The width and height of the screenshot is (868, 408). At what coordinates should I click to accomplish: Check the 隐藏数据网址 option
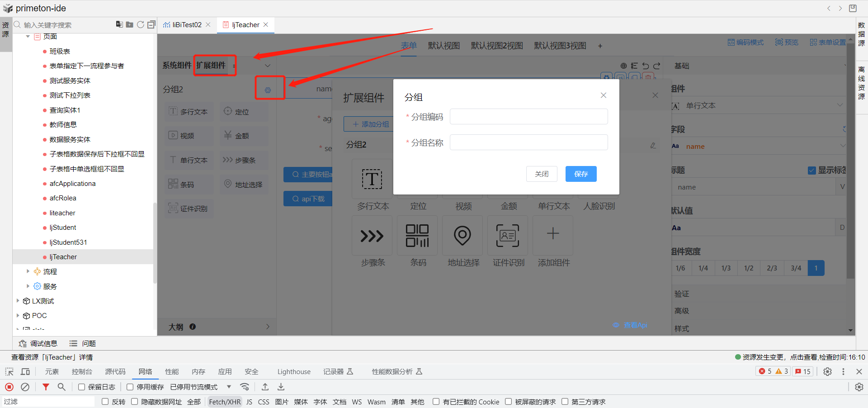pyautogui.click(x=134, y=402)
